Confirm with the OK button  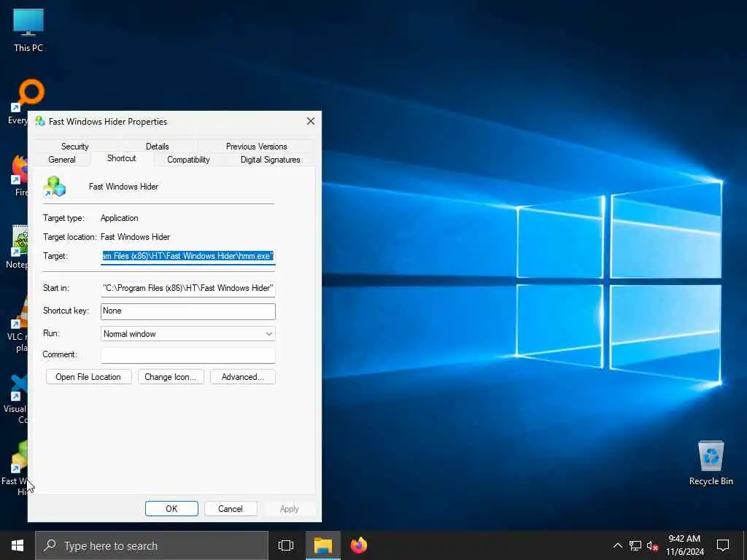171,508
